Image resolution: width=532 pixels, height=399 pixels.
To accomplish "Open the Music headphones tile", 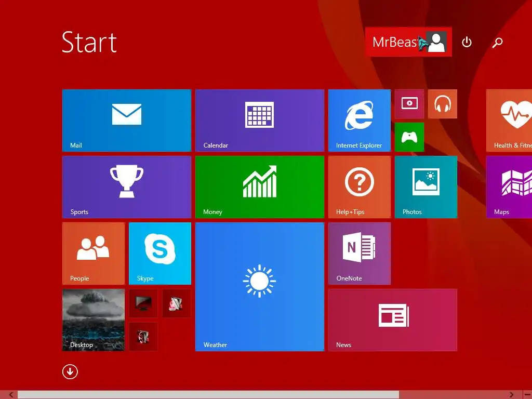I will point(443,104).
